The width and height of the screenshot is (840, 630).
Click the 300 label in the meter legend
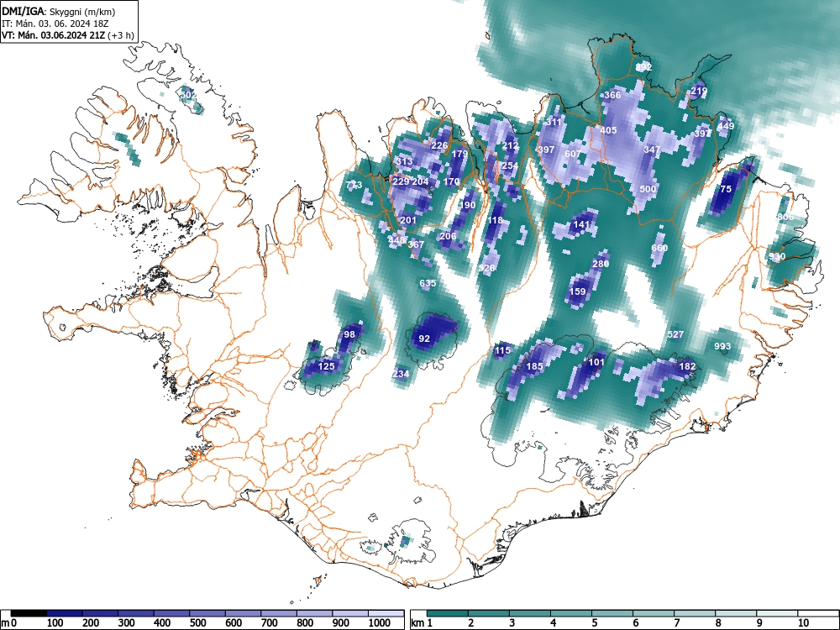127,623
